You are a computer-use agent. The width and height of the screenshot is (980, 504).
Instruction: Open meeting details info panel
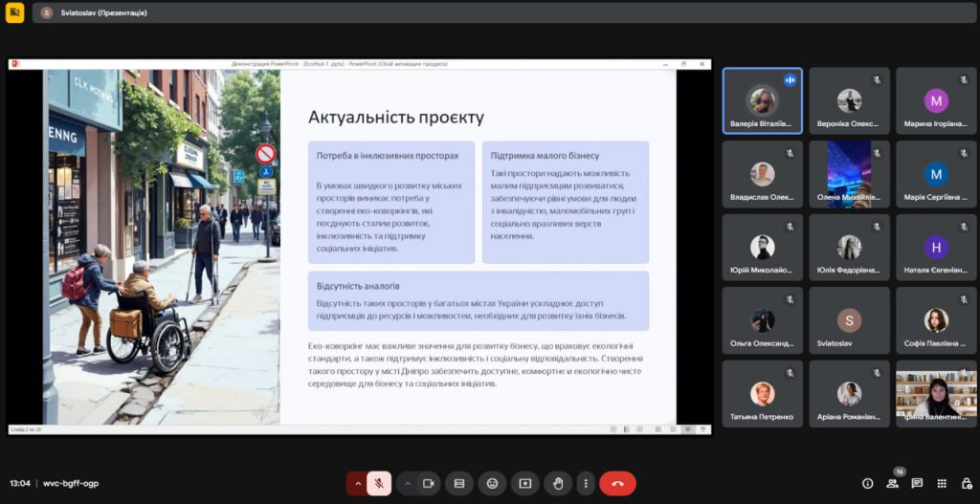tap(868, 483)
